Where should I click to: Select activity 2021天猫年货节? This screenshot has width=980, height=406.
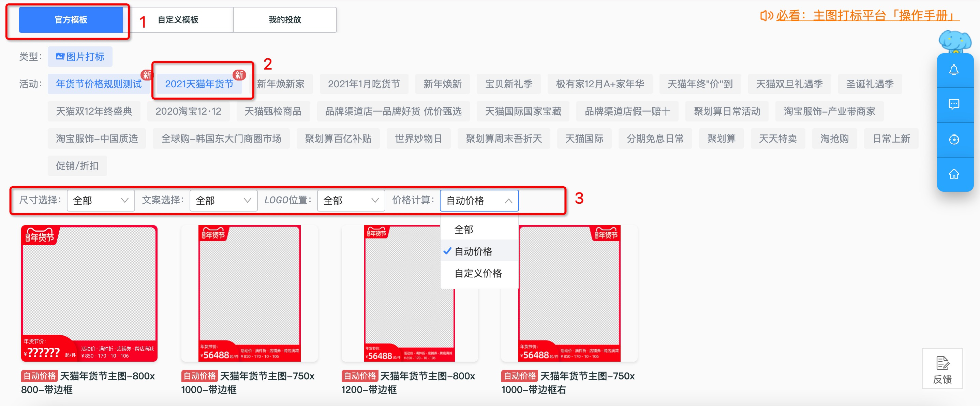click(x=199, y=84)
